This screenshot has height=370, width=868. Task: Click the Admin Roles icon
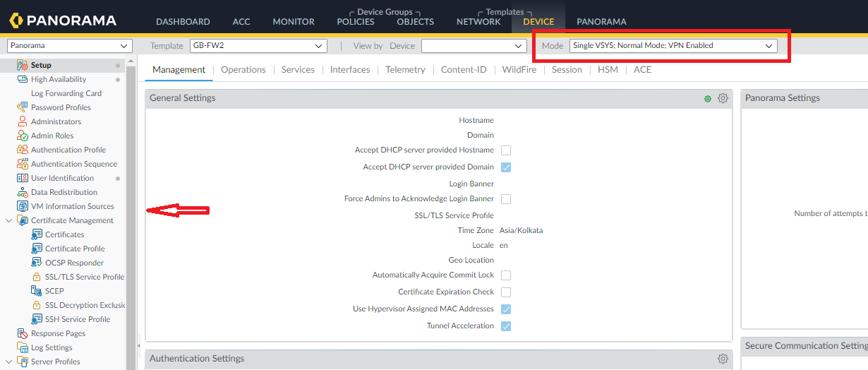pos(22,136)
